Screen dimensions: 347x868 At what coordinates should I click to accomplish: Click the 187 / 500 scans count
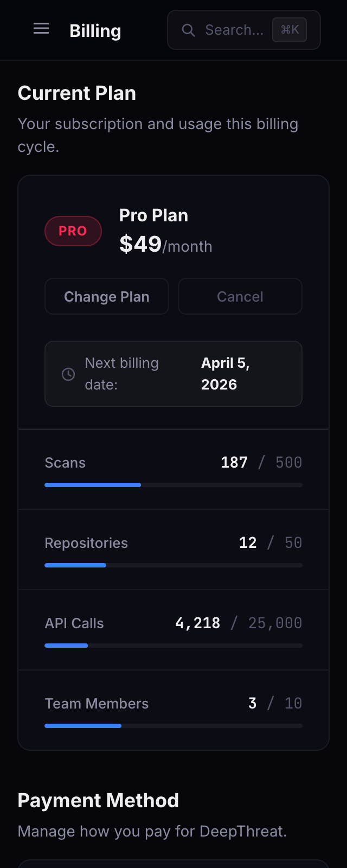pos(261,462)
